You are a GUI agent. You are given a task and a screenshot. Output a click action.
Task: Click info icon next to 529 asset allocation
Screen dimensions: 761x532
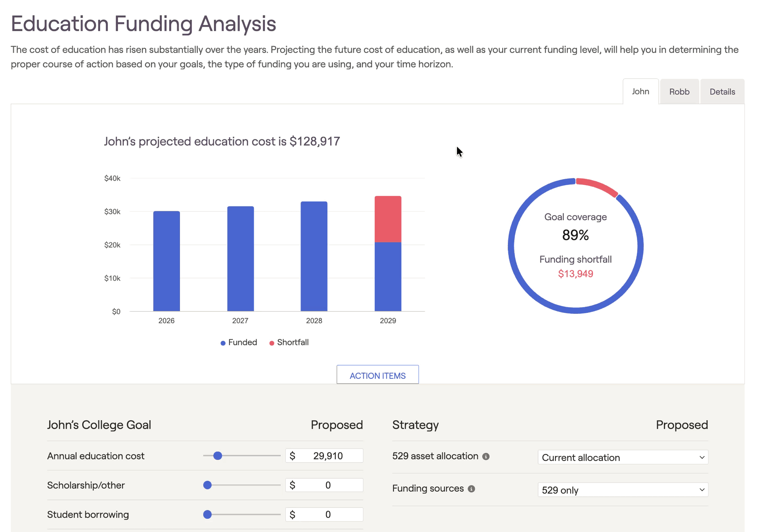(x=486, y=456)
